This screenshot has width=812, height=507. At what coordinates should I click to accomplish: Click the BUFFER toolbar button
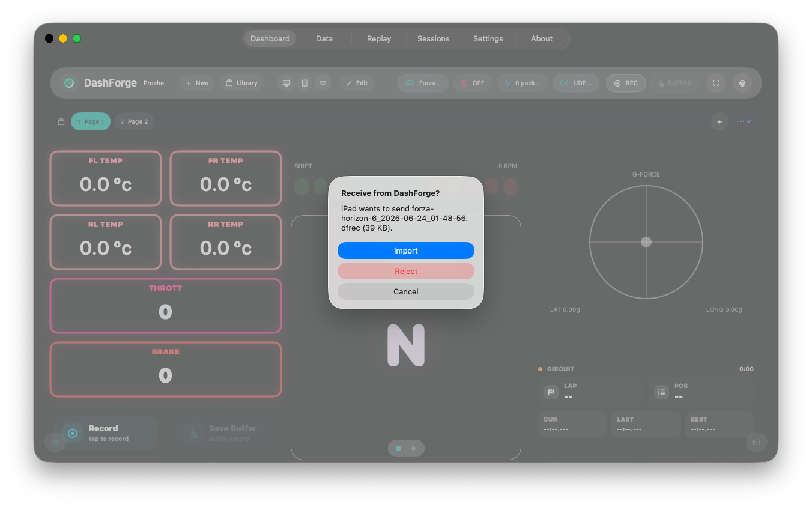675,83
